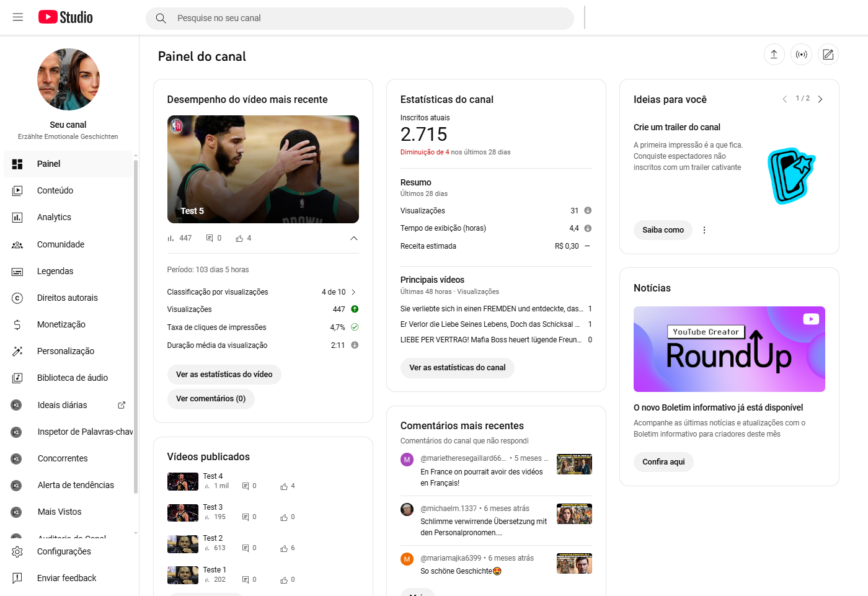The width and height of the screenshot is (868, 596).
Task: Click the @michaelm.1337 comment username
Action: [449, 509]
